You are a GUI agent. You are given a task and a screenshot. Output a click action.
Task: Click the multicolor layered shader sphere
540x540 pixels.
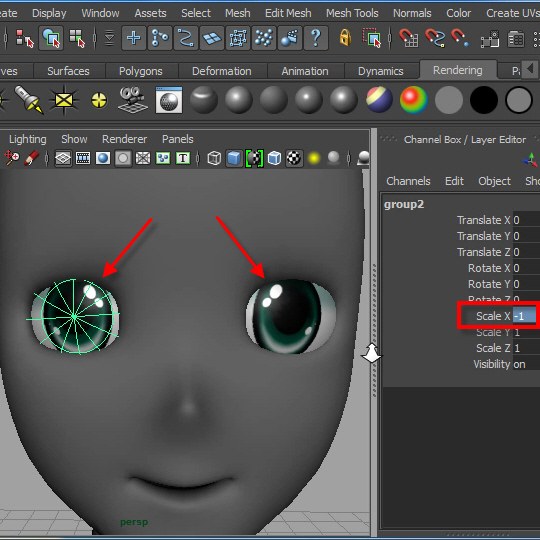tap(379, 100)
